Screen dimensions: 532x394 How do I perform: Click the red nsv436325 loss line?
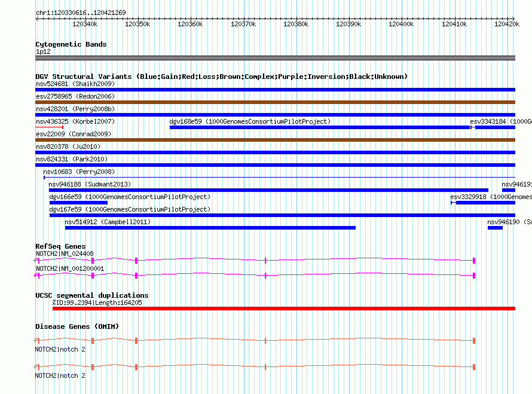(50, 127)
